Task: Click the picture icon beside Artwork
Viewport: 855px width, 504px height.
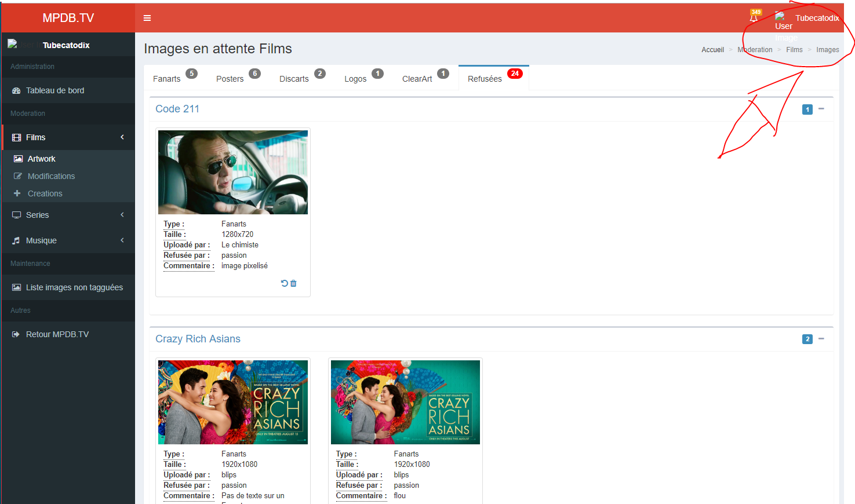Action: (18, 159)
